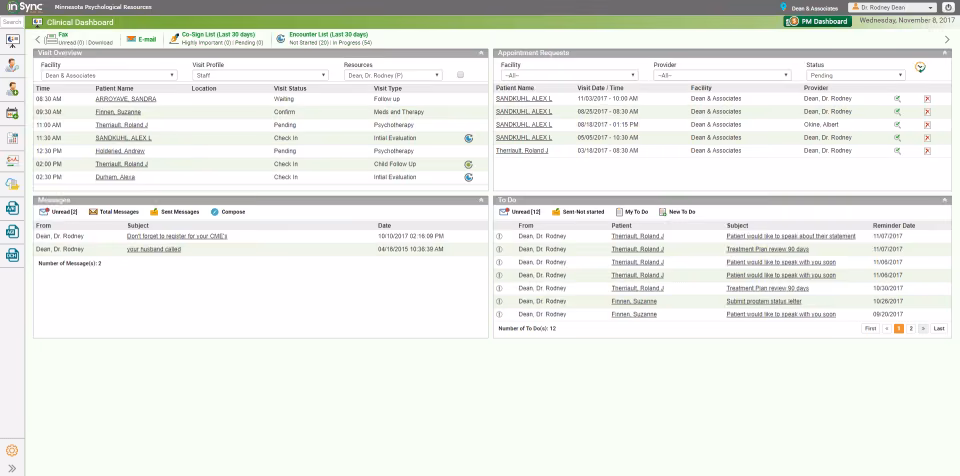Open the Appointment Requests Provider dropdown
This screenshot has width=960, height=476.
[x=722, y=75]
